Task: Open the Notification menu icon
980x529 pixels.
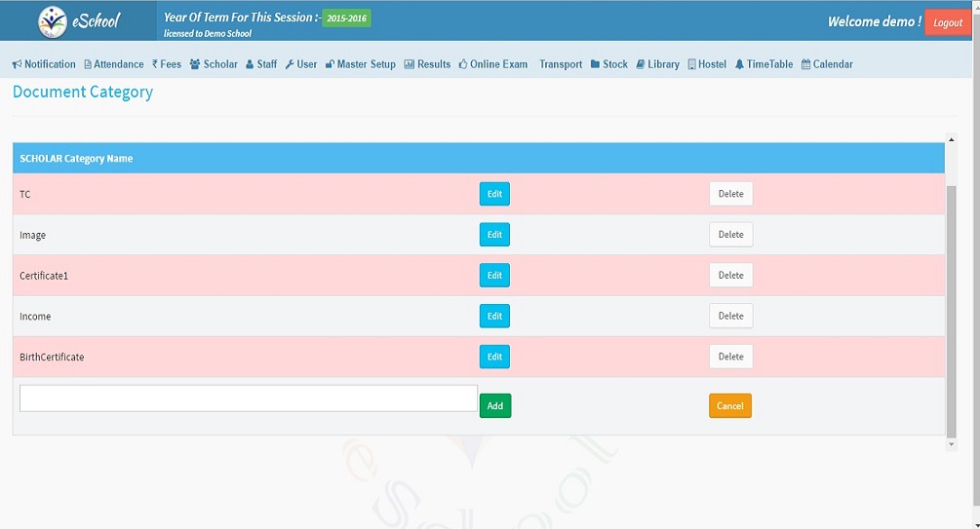Action: (18, 65)
